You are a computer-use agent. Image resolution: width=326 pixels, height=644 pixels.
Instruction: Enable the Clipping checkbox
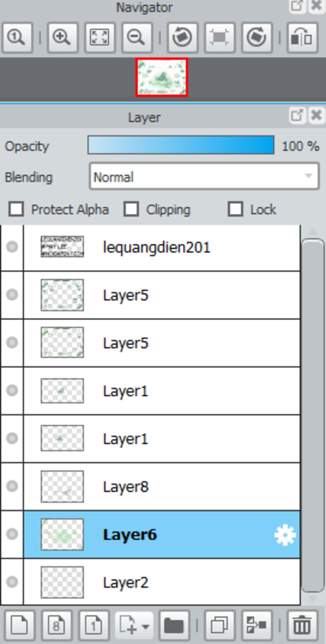click(131, 209)
